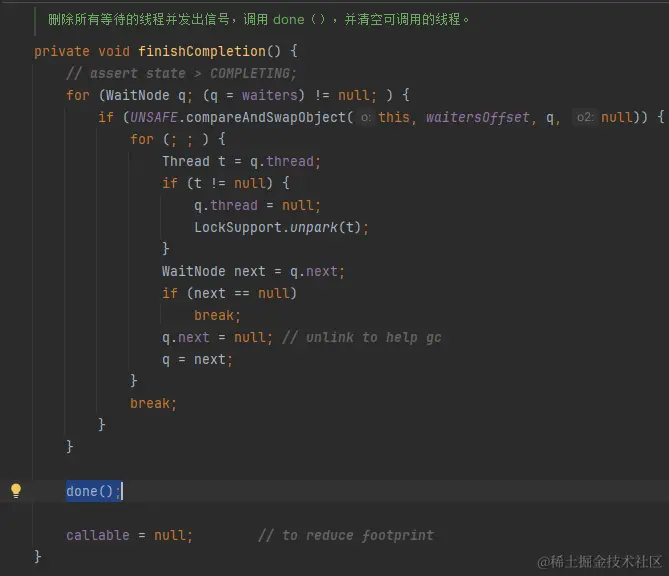This screenshot has height=576, width=669.
Task: Click the 'unlink to help gc' comment
Action: tap(361, 337)
